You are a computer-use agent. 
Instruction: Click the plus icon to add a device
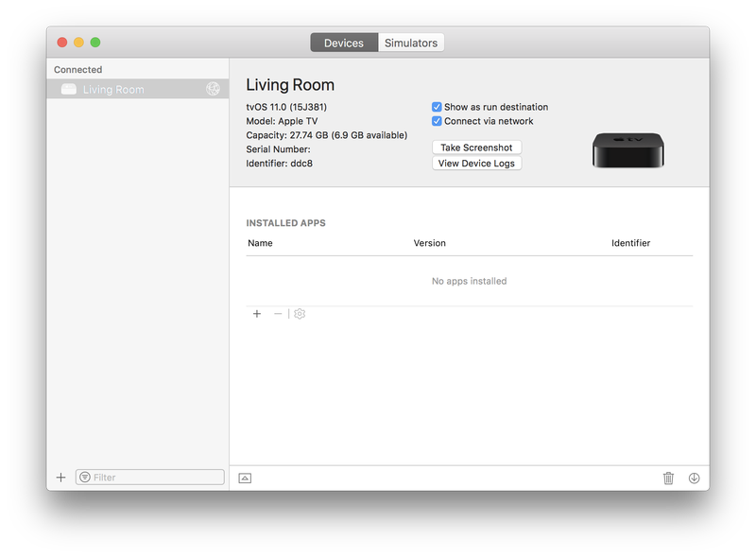(x=60, y=478)
